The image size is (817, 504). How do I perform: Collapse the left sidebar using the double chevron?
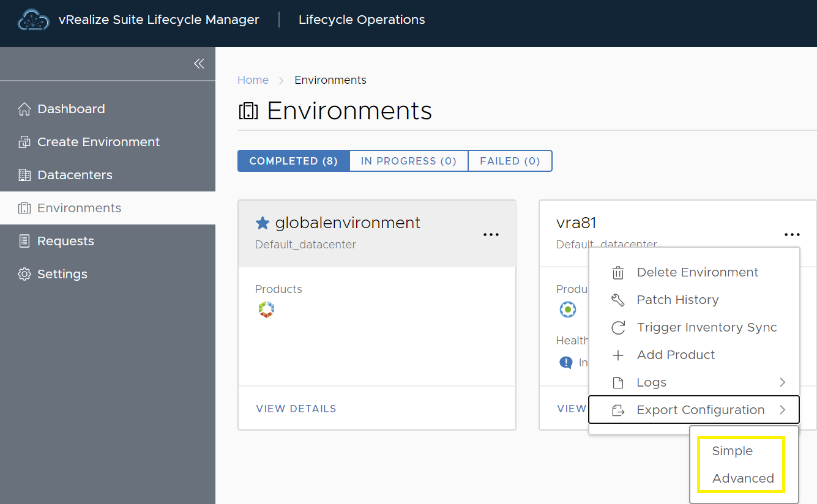pos(198,63)
